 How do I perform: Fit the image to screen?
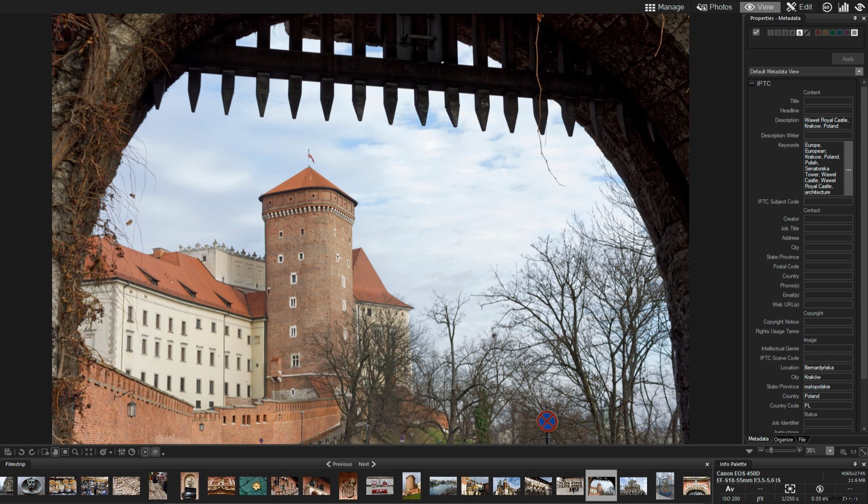point(88,453)
